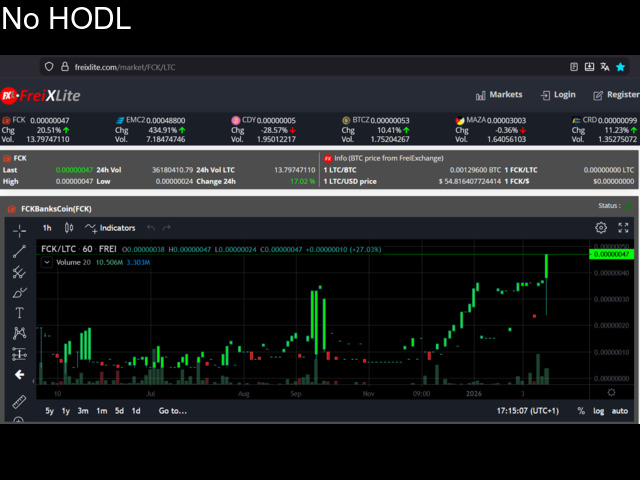The image size is (640, 480).
Task: Set the chart range to 1y
Action: pos(66,411)
